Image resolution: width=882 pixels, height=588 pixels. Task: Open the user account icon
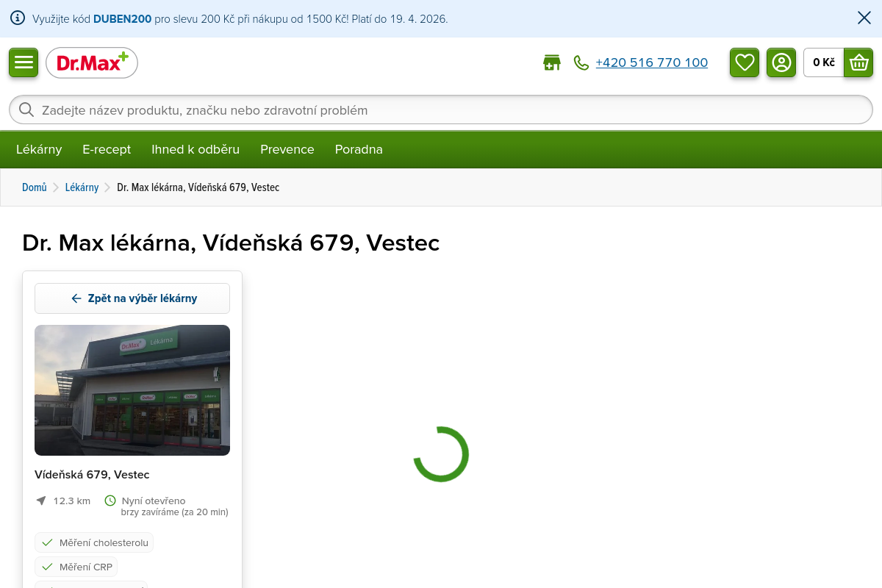pos(781,62)
